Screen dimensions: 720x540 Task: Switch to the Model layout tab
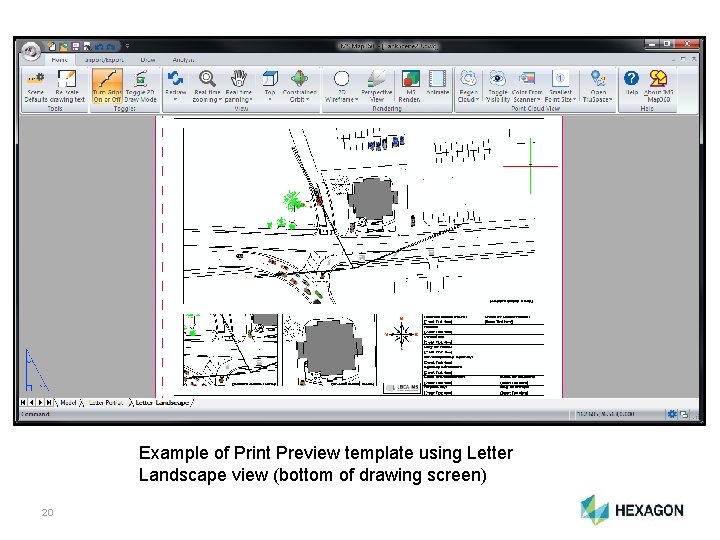pyautogui.click(x=68, y=403)
